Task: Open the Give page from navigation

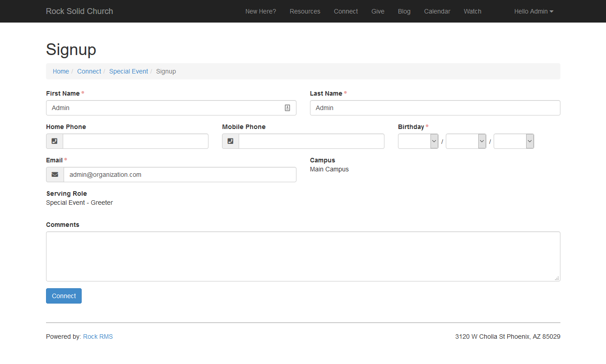Action: (378, 11)
